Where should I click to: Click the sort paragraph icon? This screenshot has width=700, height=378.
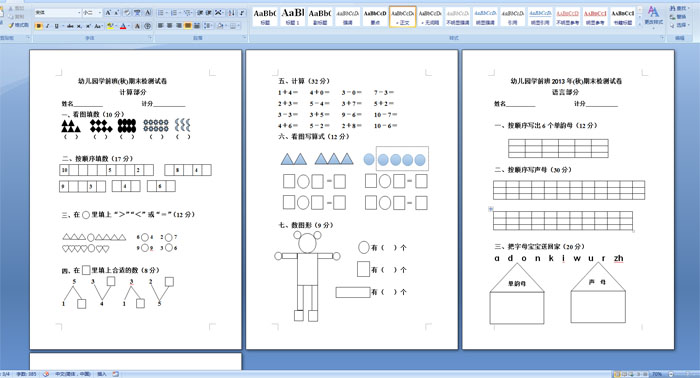[x=232, y=13]
